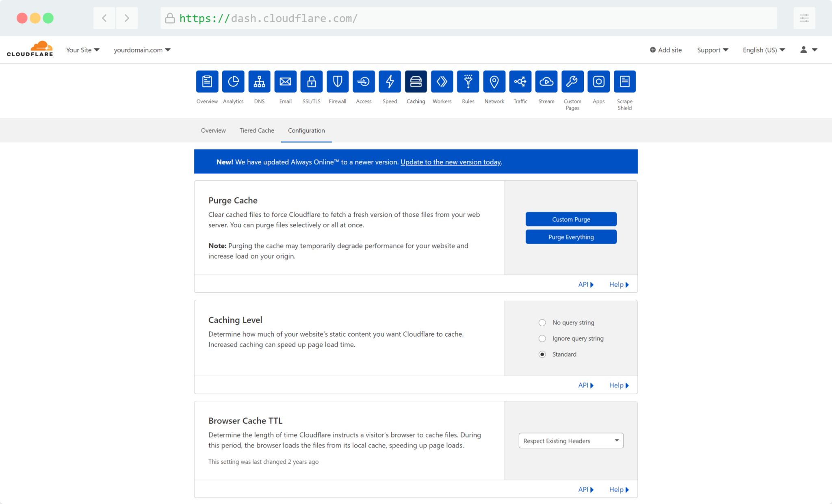Expand Help in Purge Cache card

click(619, 284)
